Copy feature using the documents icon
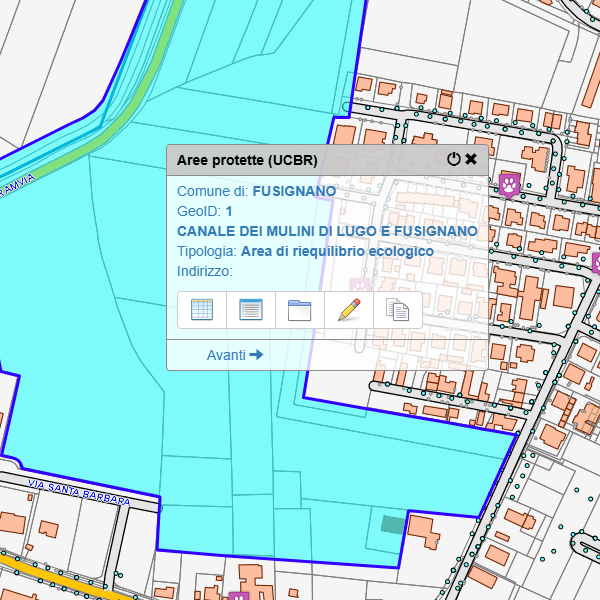This screenshot has height=600, width=600. 398,310
